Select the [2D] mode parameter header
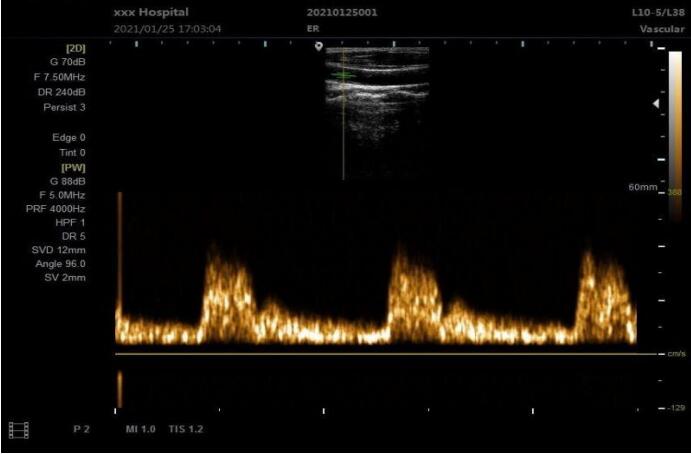The image size is (691, 454). [75, 47]
